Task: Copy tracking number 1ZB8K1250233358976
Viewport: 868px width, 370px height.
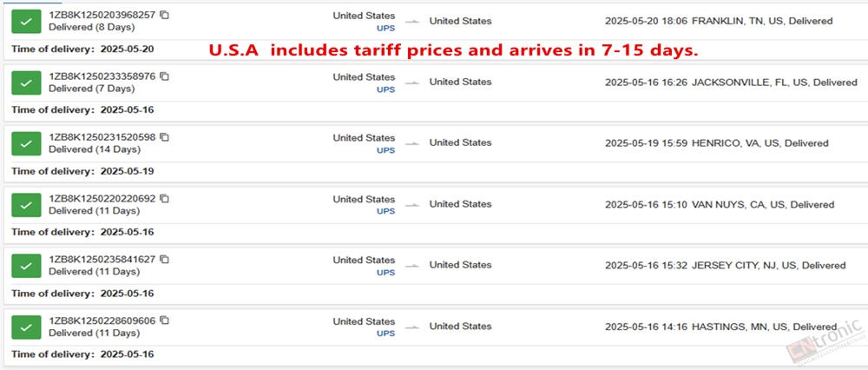Action: (x=164, y=76)
